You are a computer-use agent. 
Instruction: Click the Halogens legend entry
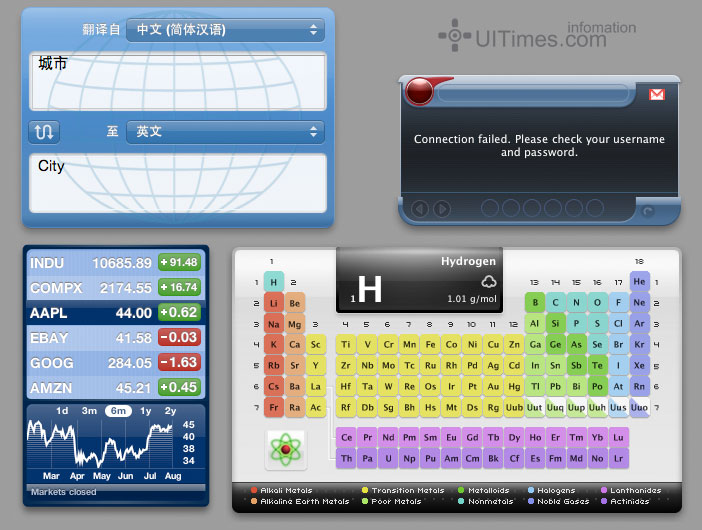pos(552,490)
